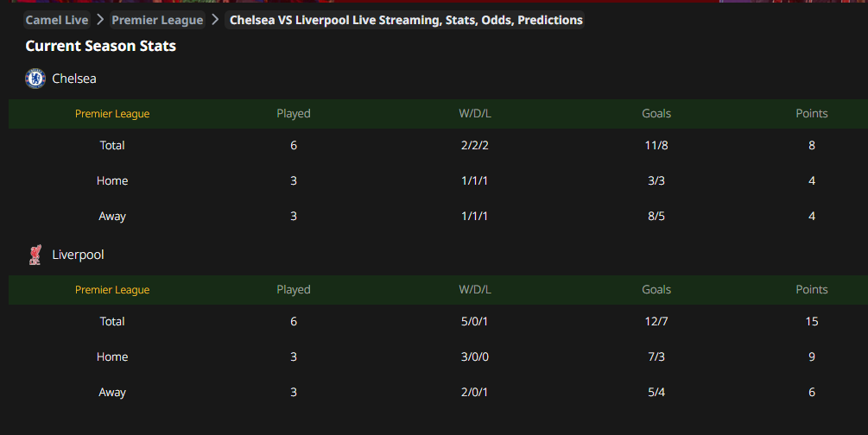Image resolution: width=868 pixels, height=435 pixels.
Task: Click the Liverpool club crest icon
Action: 35,255
